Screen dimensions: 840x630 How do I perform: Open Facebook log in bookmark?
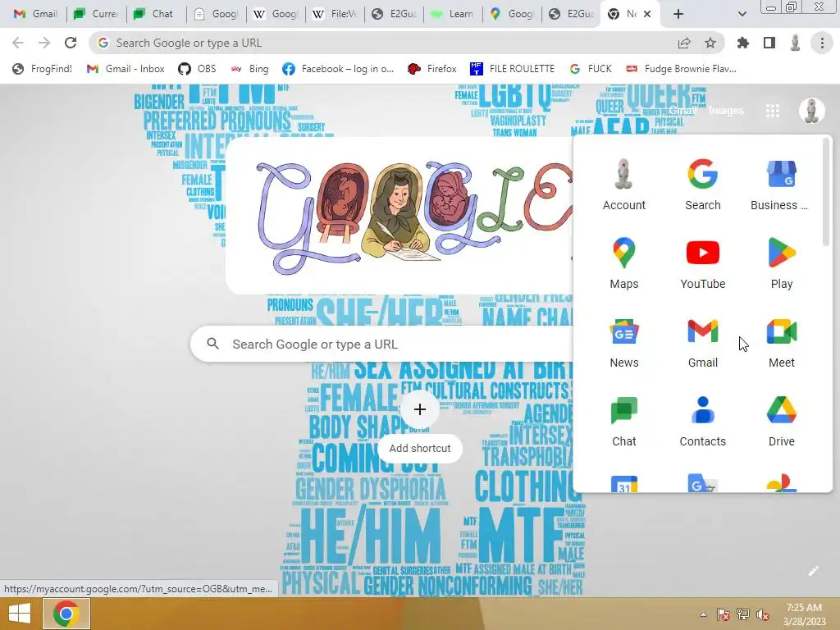(338, 69)
